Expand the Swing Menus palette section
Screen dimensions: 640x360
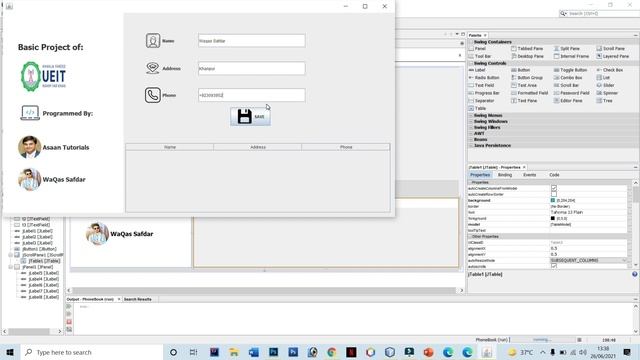coord(471,116)
